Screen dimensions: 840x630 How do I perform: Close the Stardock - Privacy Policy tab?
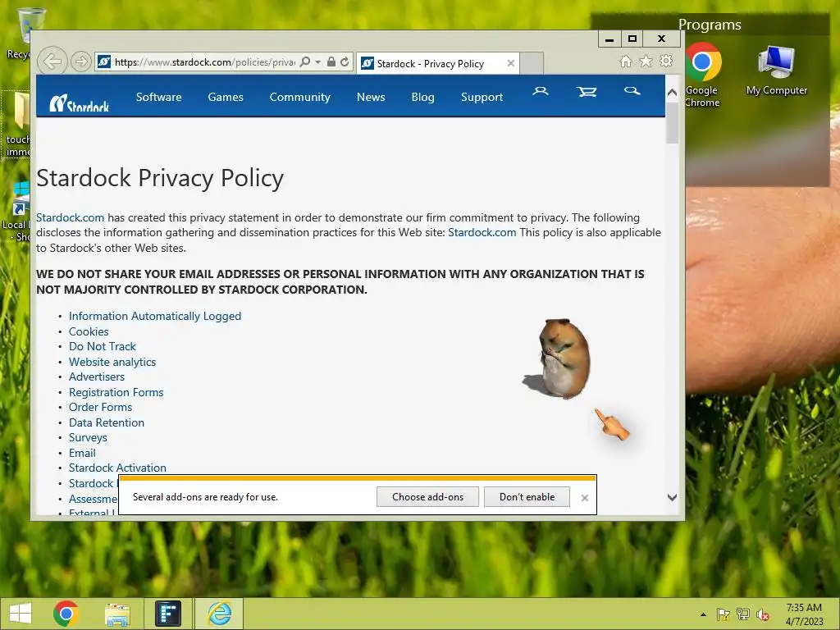tap(510, 63)
